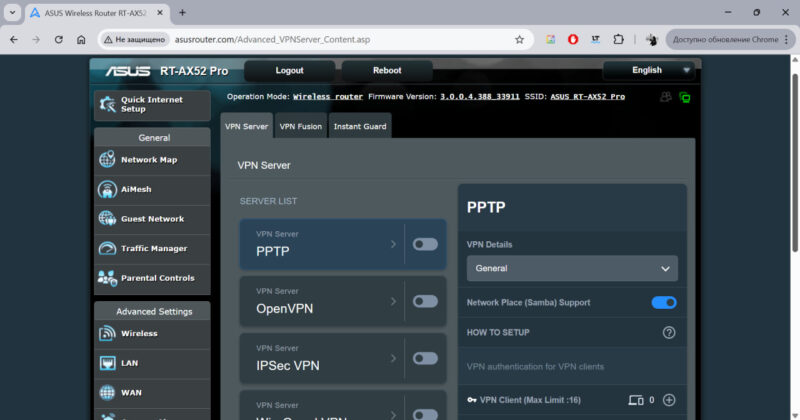Viewport: 800px width, 420px height.
Task: Click the ASUS logo in header
Action: click(x=128, y=71)
